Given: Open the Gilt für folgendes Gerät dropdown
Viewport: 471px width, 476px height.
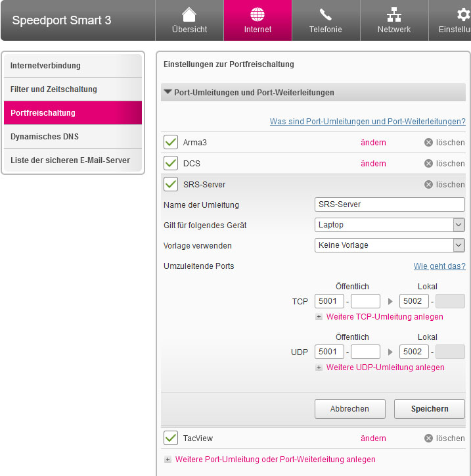Looking at the screenshot, I should click(390, 225).
